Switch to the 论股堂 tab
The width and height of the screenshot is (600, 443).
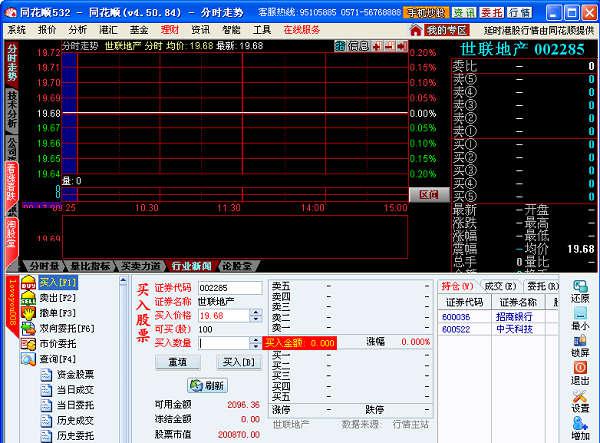coord(237,266)
